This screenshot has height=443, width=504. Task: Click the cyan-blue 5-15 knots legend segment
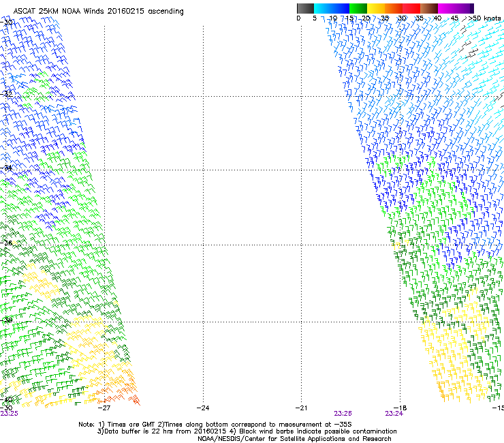pos(332,8)
